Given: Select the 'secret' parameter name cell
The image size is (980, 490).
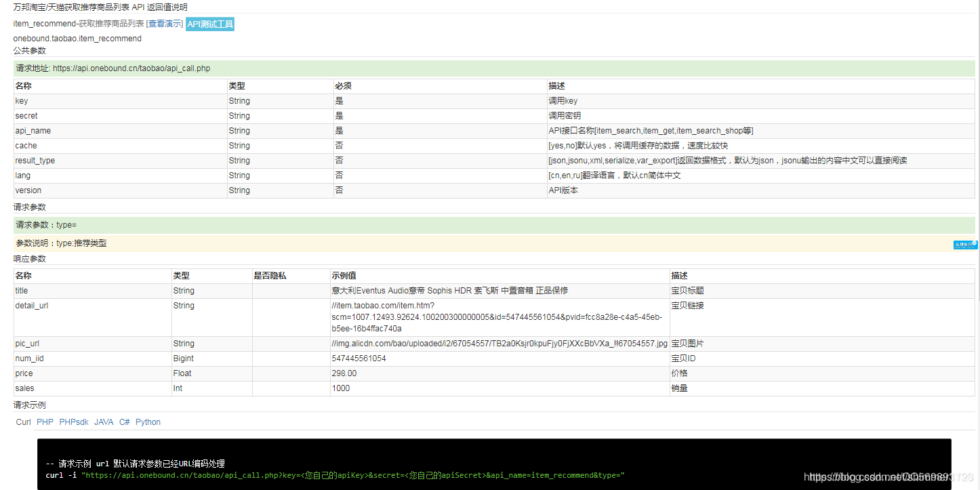Looking at the screenshot, I should tap(121, 116).
